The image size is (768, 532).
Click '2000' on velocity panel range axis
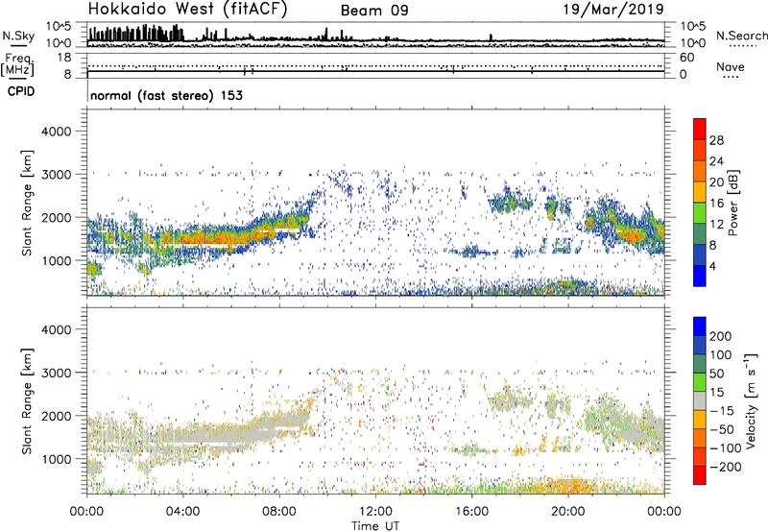(56, 416)
